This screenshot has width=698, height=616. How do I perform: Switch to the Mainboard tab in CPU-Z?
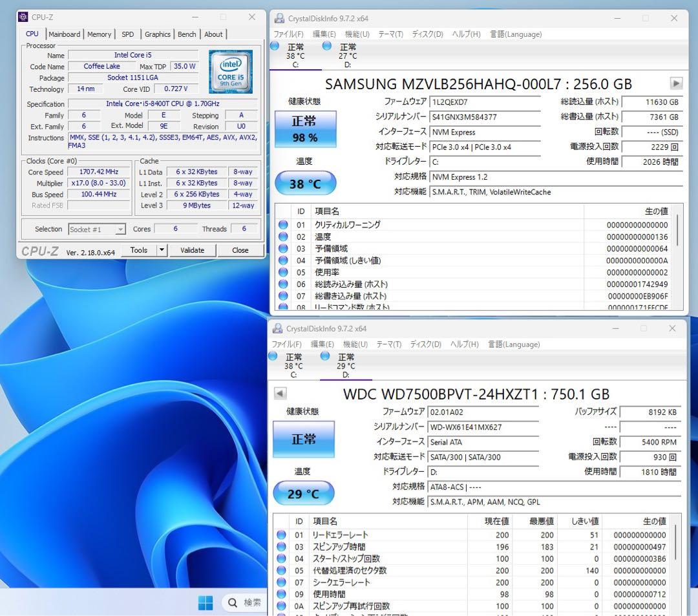point(65,34)
